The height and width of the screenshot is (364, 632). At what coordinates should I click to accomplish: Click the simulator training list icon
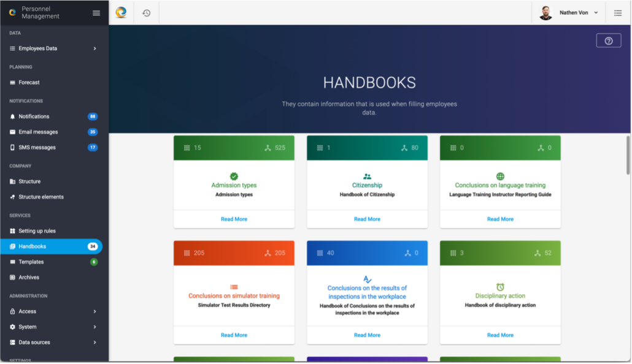click(234, 287)
